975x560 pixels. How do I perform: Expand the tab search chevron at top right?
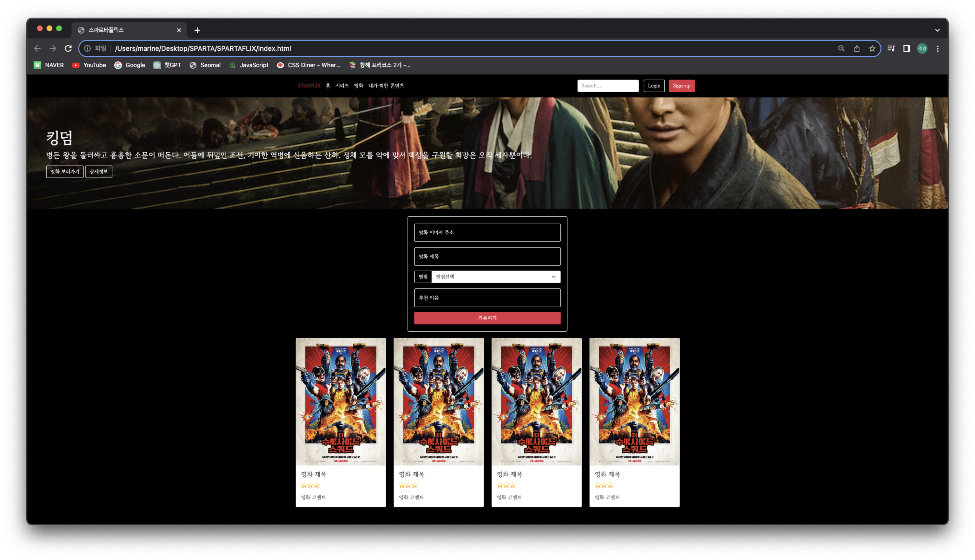coord(937,30)
